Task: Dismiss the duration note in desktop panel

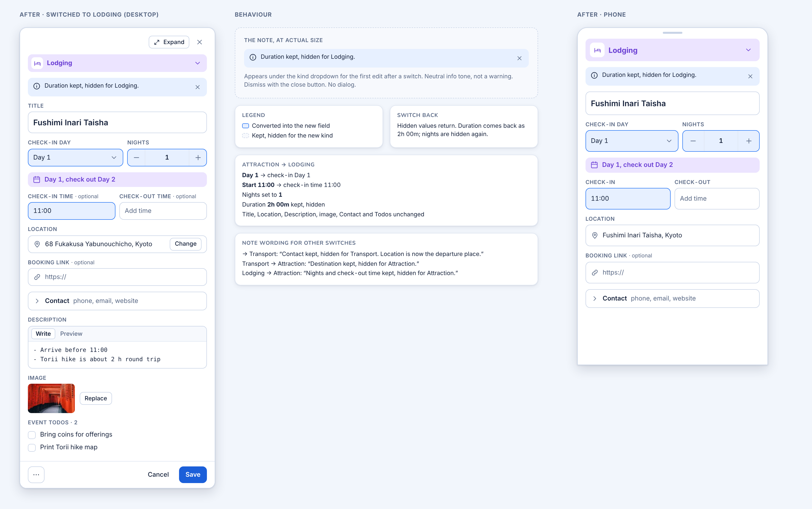Action: point(197,87)
